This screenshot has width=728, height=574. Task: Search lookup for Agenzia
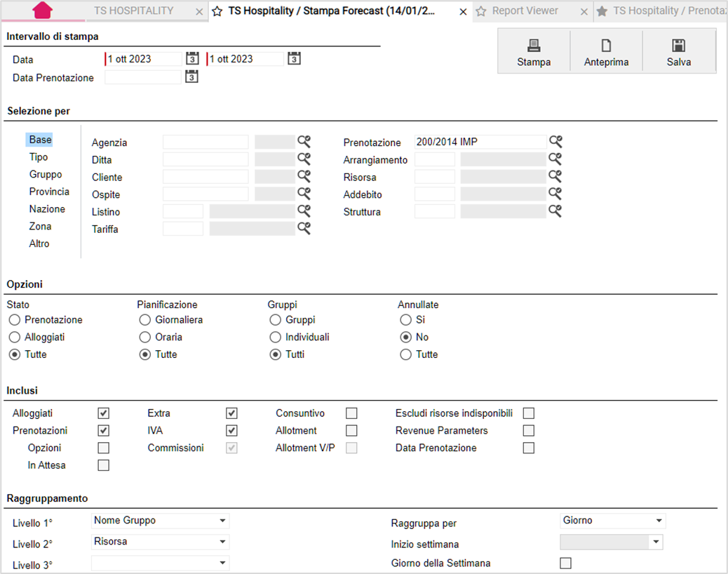304,141
